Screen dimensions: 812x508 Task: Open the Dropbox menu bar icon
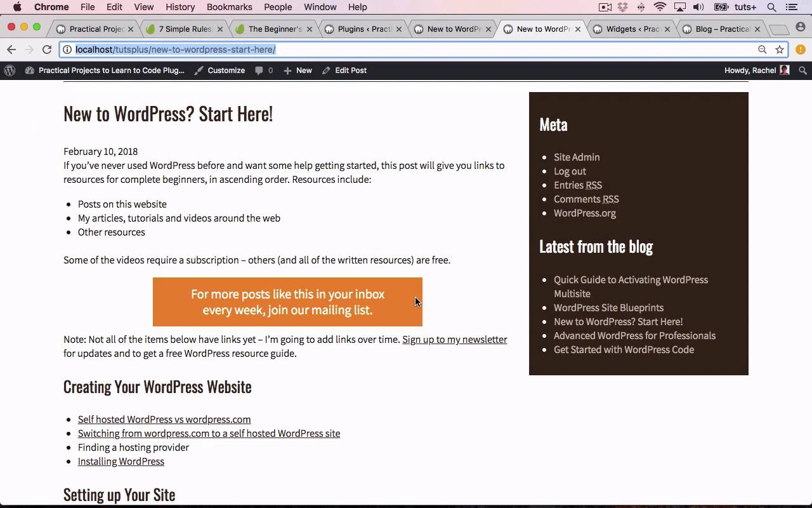click(622, 7)
